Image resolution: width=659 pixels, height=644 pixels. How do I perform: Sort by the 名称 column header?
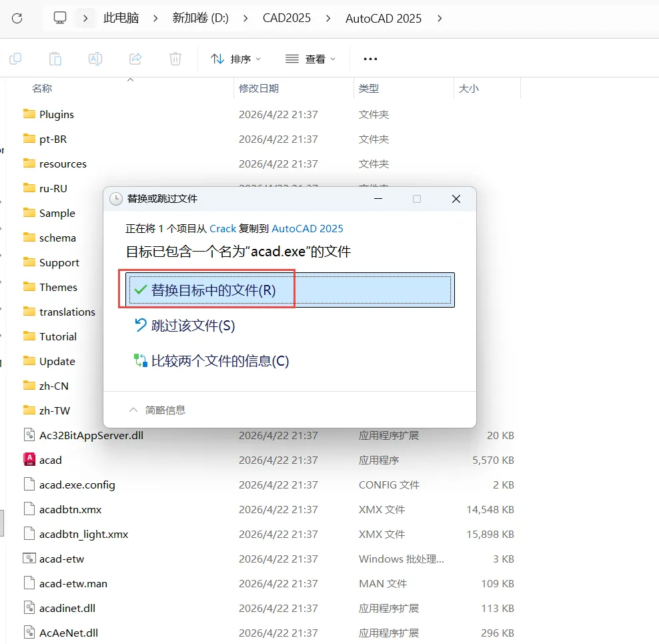pyautogui.click(x=42, y=88)
